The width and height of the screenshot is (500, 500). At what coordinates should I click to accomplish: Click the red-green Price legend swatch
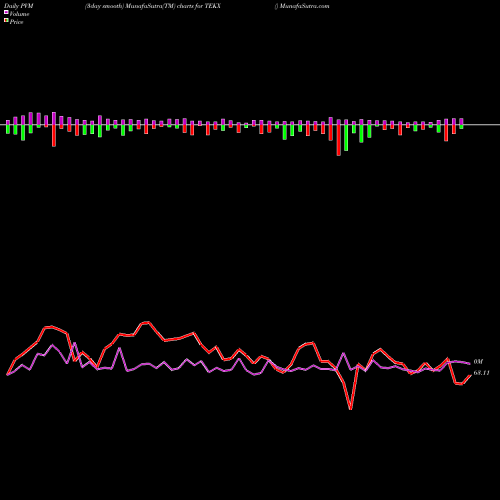[6, 21]
